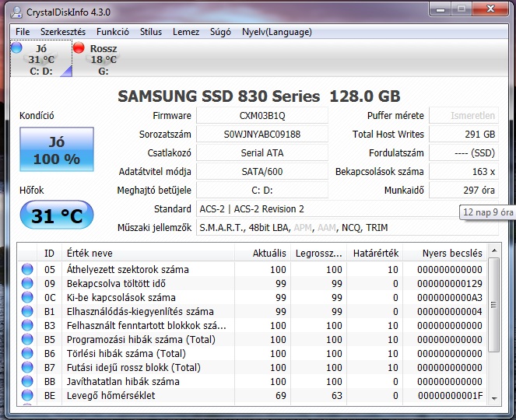Click the status orb of attribute B1
This screenshot has width=516, height=420.
27,311
